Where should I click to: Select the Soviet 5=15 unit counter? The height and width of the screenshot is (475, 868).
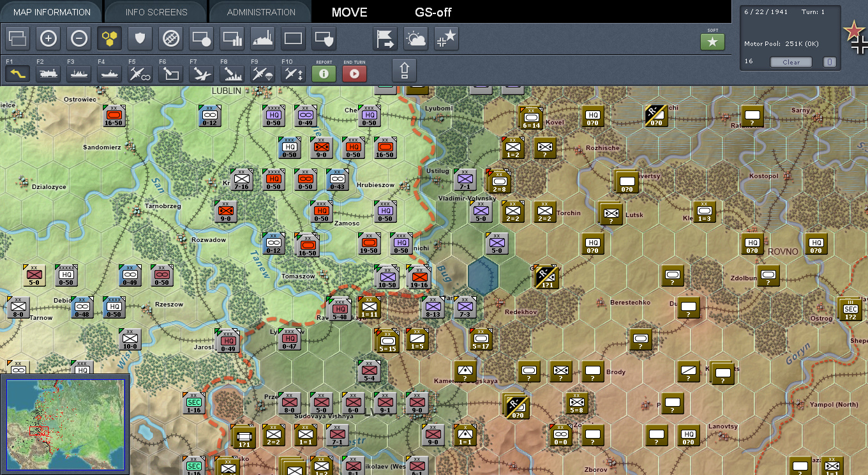388,340
